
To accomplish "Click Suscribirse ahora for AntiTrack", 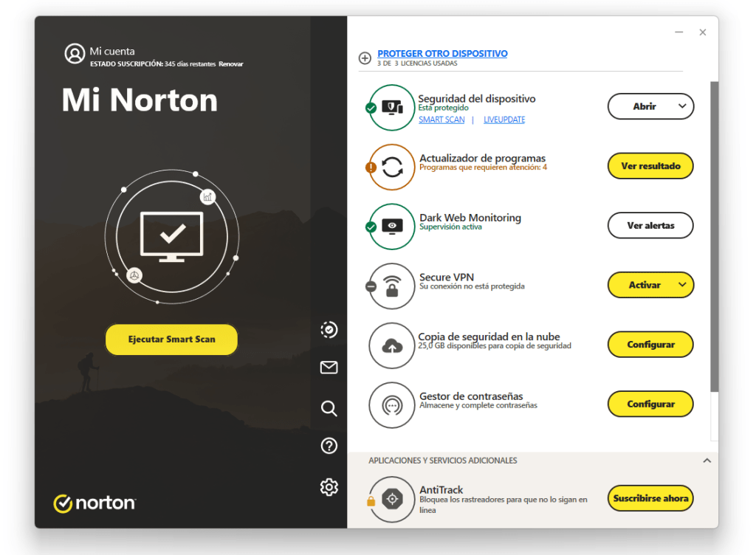I will tap(650, 498).
